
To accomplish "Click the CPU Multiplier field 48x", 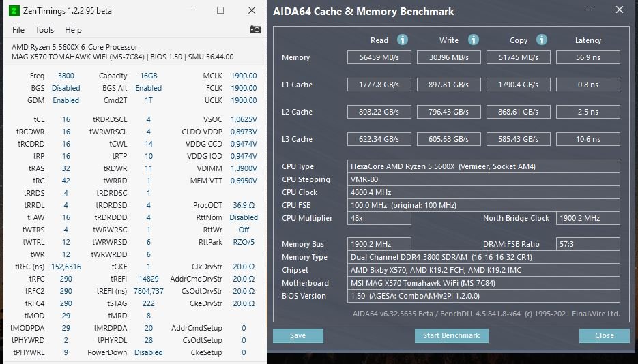I will pos(379,218).
